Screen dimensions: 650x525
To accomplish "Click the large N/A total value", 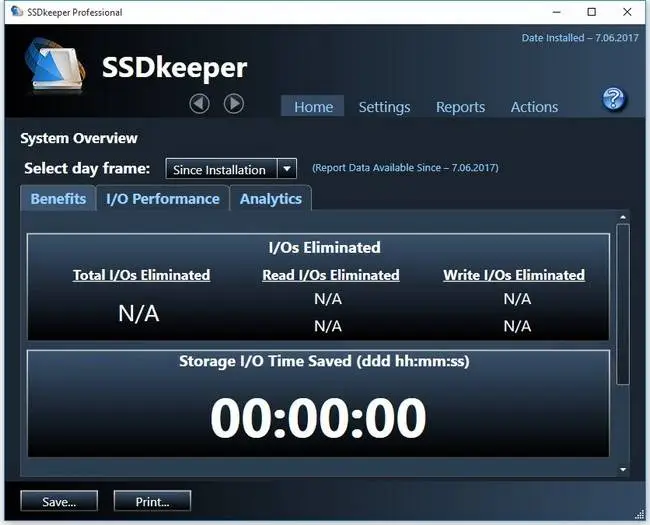I will coord(138,314).
